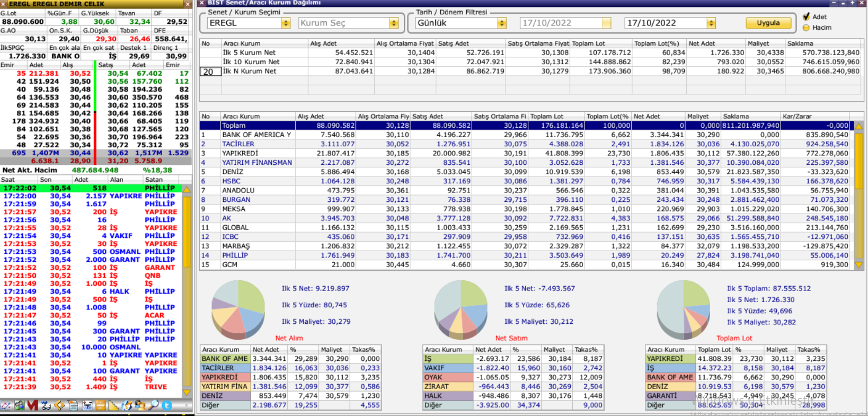
Task: Sort main table by Toplam Lot header
Action: 556,116
